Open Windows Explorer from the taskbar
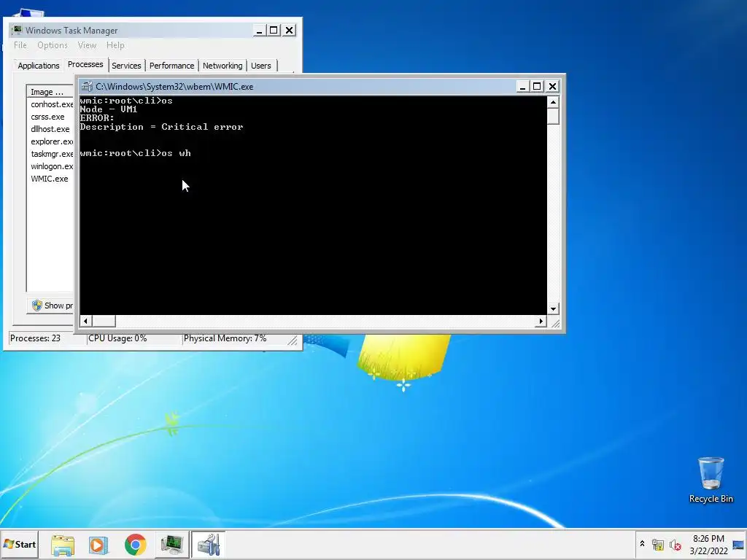Viewport: 747px width, 560px height. pyautogui.click(x=63, y=545)
